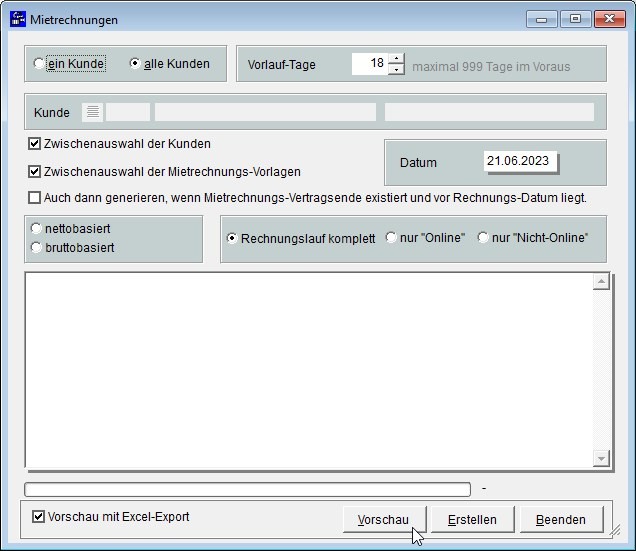Click the Kunde name field
This screenshot has width=636, height=551.
(x=265, y=112)
